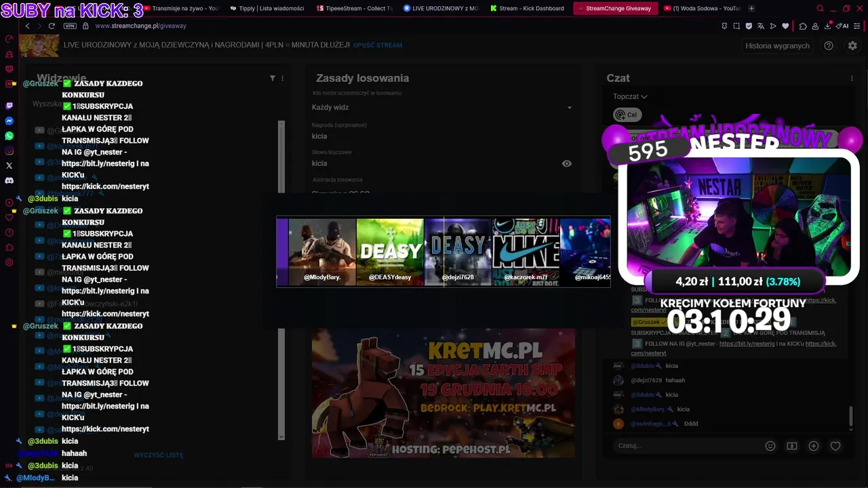Open Twitch from the browser sidebar
868x488 pixels.
(9, 106)
